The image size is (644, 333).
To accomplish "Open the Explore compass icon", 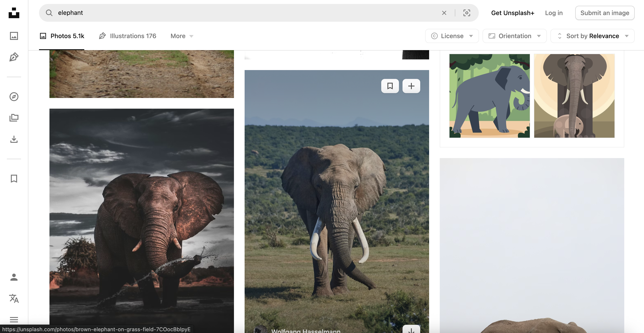I will (x=14, y=97).
